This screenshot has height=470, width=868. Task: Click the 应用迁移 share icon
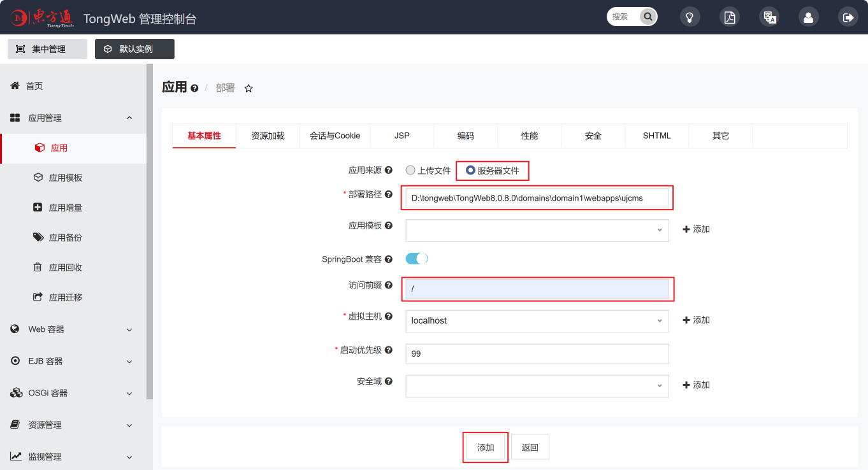(38, 297)
